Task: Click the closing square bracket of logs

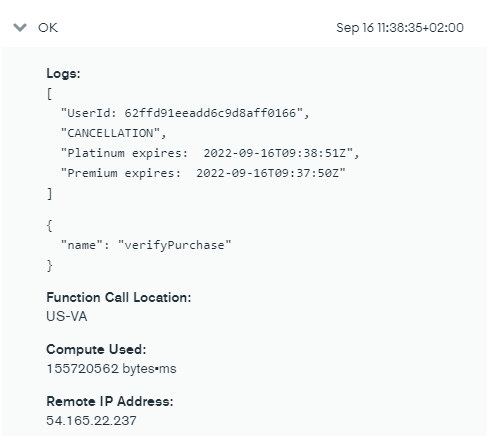Action: [x=49, y=193]
